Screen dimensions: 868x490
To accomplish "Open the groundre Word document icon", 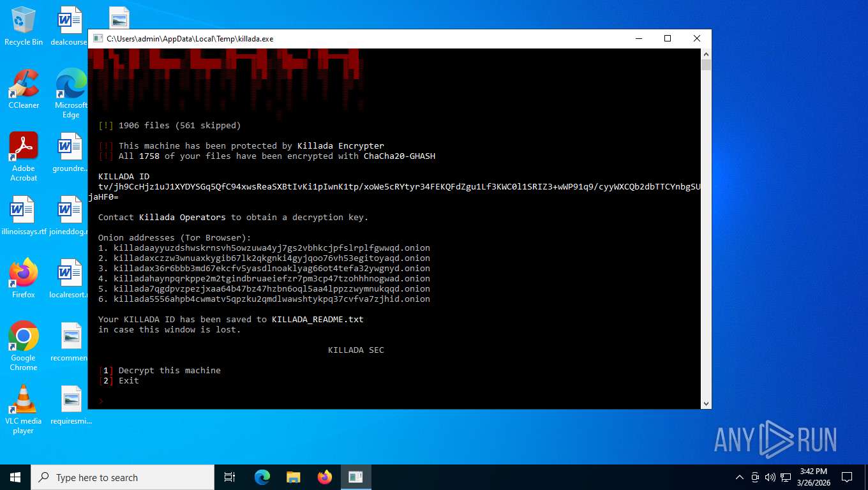I will tap(69, 152).
